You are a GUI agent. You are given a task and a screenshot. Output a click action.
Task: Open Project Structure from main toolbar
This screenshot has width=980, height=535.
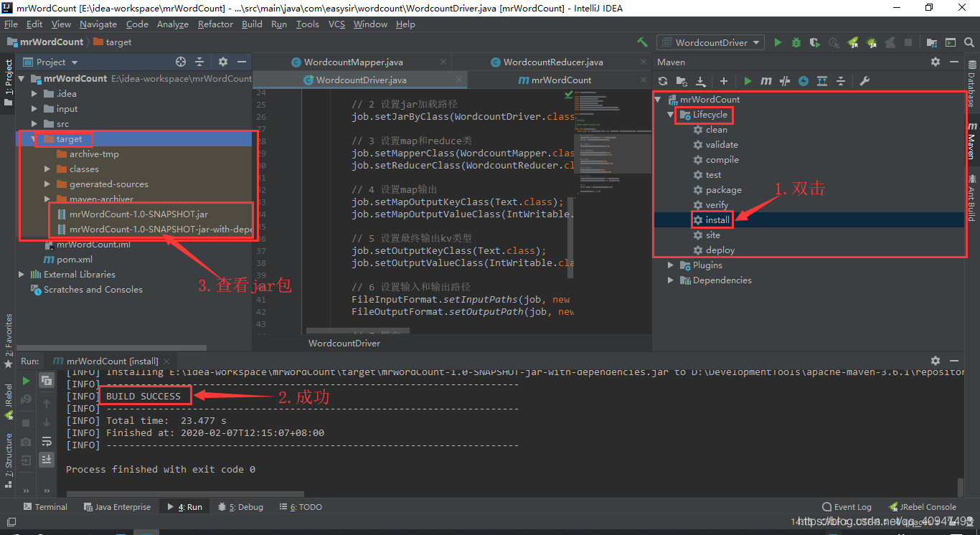coord(931,42)
